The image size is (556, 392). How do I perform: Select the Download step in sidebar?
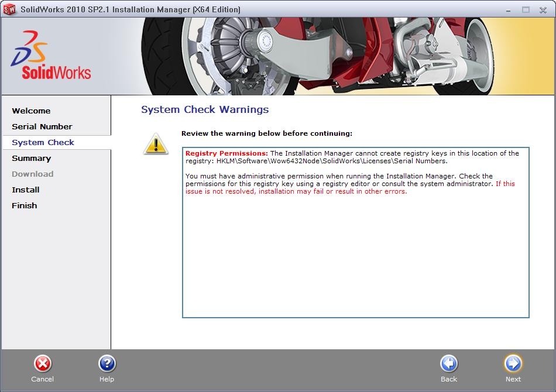pyautogui.click(x=33, y=174)
